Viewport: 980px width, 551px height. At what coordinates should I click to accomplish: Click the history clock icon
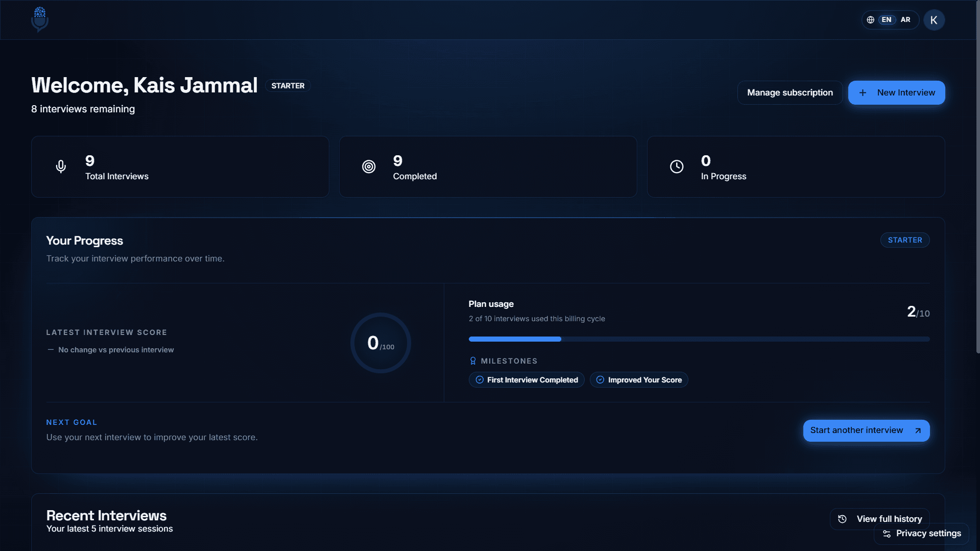[x=843, y=519]
